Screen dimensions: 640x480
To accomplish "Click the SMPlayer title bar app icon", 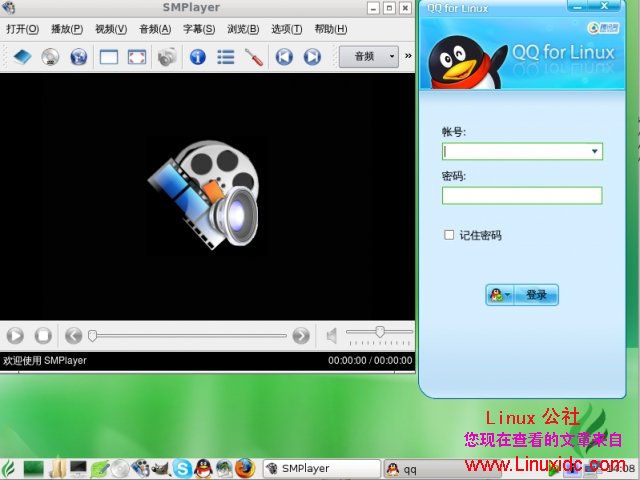I will tap(8, 7).
